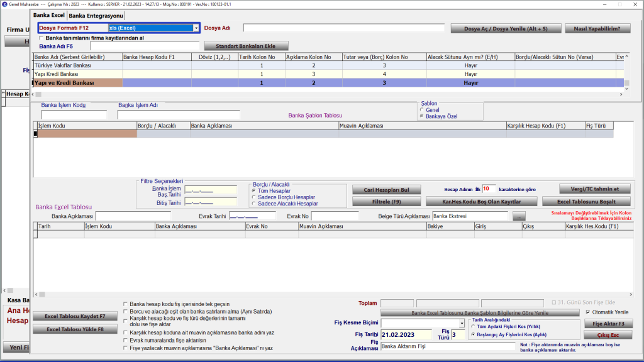This screenshot has height=362, width=644.
Task: Enable Evrak numaralanda fişe aktarılsın checkbox
Action: 126,340
